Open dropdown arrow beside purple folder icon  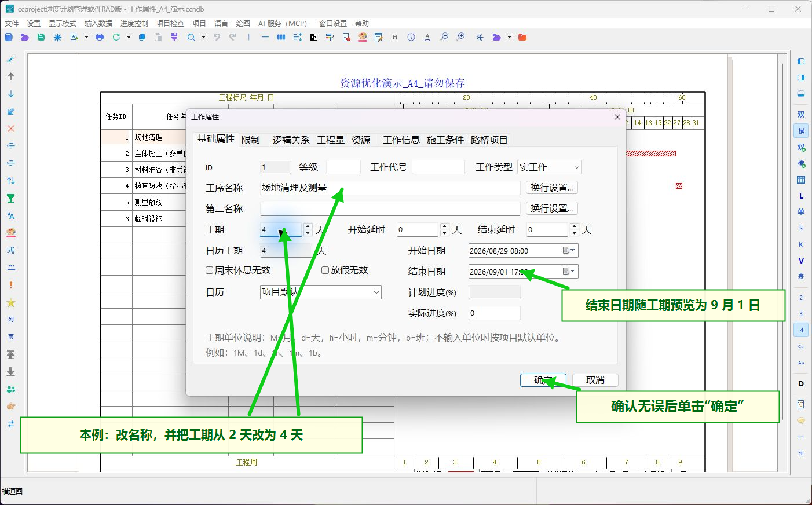pyautogui.click(x=509, y=37)
